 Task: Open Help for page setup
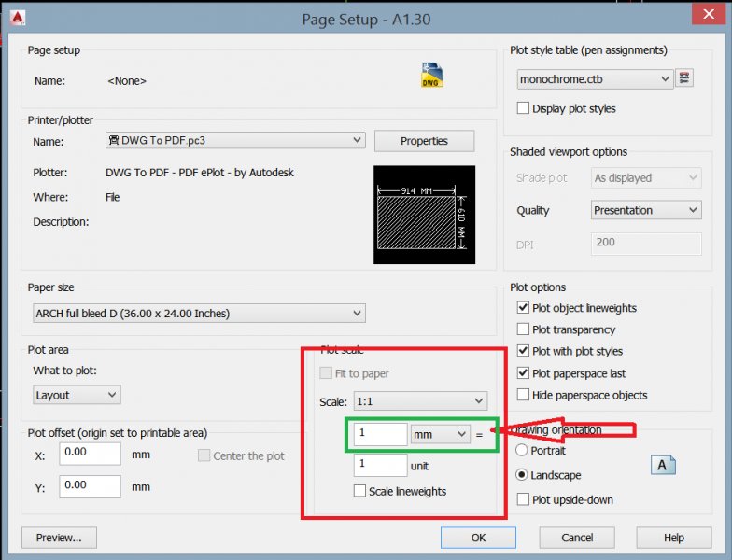coord(674,538)
